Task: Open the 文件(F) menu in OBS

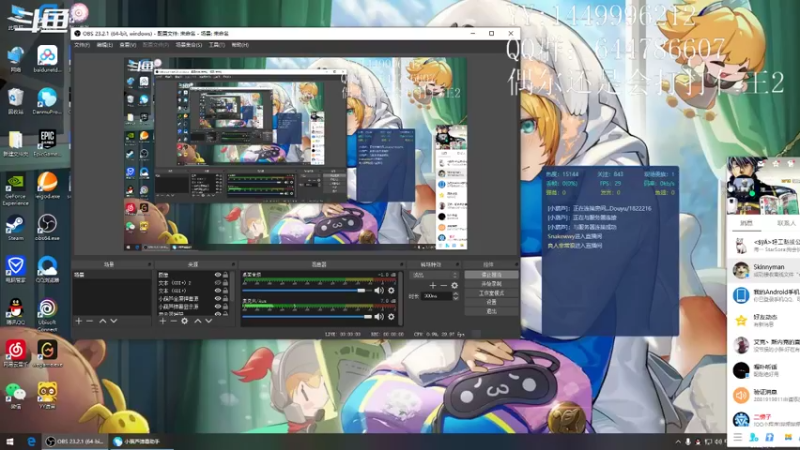Action: pos(82,45)
